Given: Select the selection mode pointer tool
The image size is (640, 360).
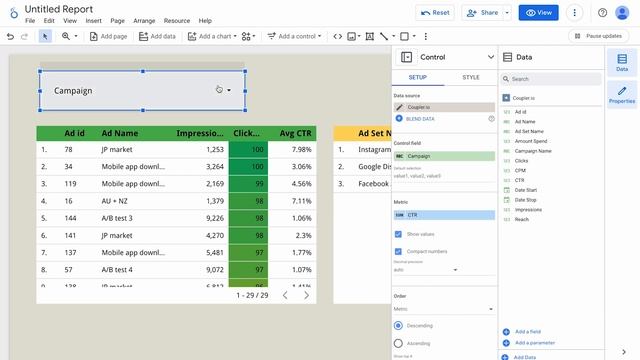Looking at the screenshot, I should click(x=45, y=36).
